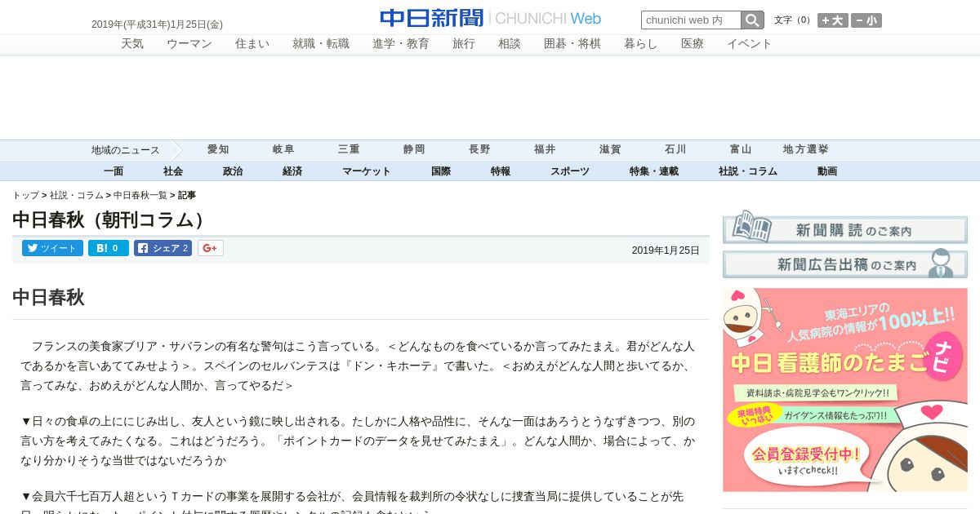The width and height of the screenshot is (980, 514).
Task: Select 長野 regional news
Action: pos(479,150)
